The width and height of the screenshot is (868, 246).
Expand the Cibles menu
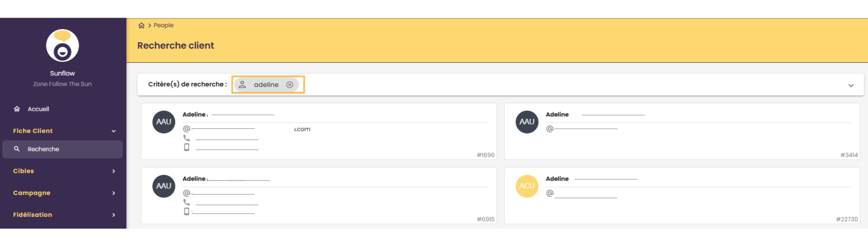(62, 171)
